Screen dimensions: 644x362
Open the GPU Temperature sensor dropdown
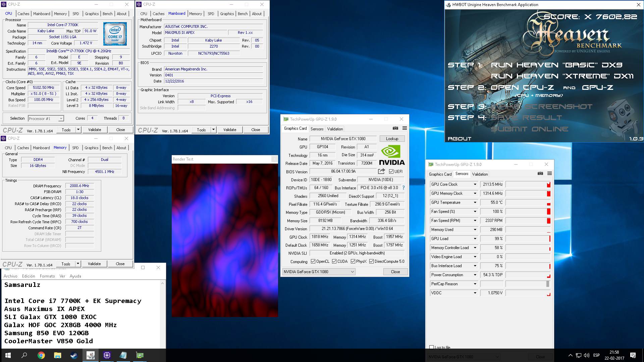475,202
